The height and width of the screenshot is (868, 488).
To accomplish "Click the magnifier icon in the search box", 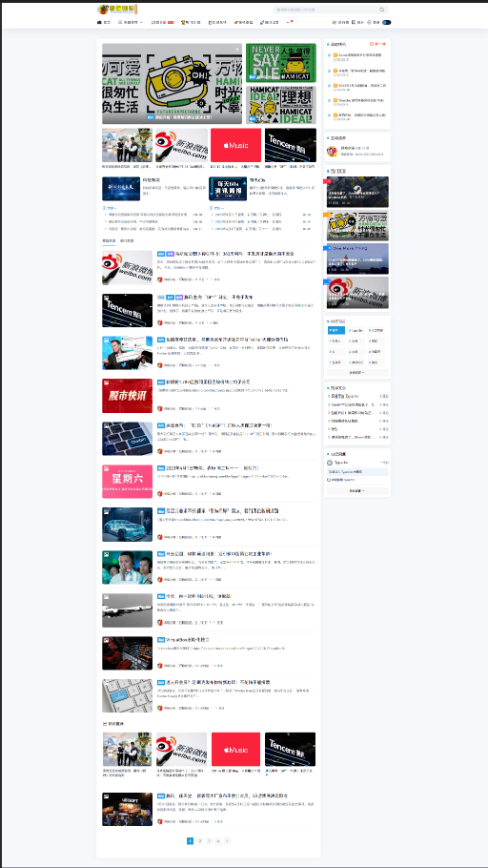I will point(382,10).
